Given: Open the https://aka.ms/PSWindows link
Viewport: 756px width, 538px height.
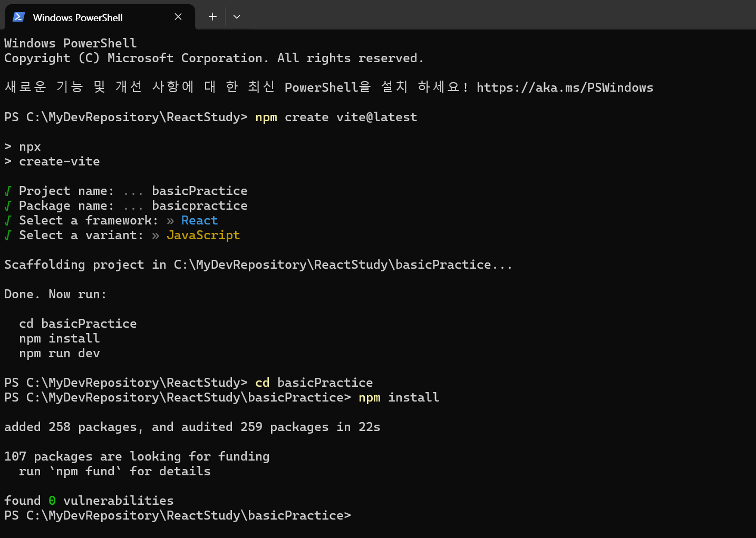Looking at the screenshot, I should click(x=565, y=87).
